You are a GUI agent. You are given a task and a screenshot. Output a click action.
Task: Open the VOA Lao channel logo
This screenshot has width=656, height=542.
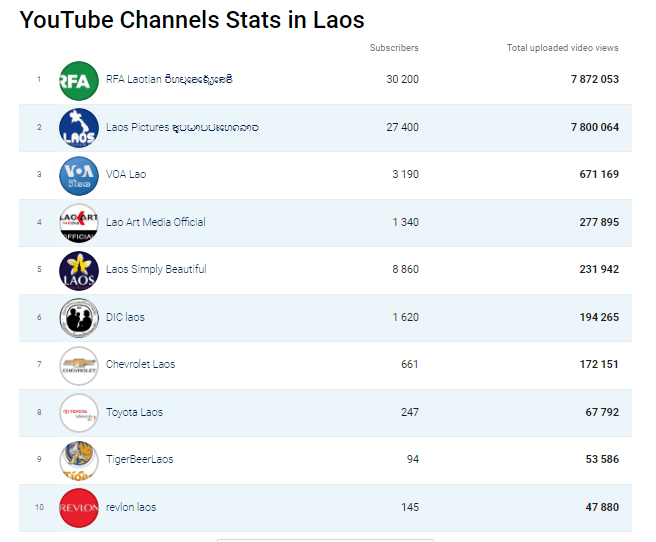(79, 176)
